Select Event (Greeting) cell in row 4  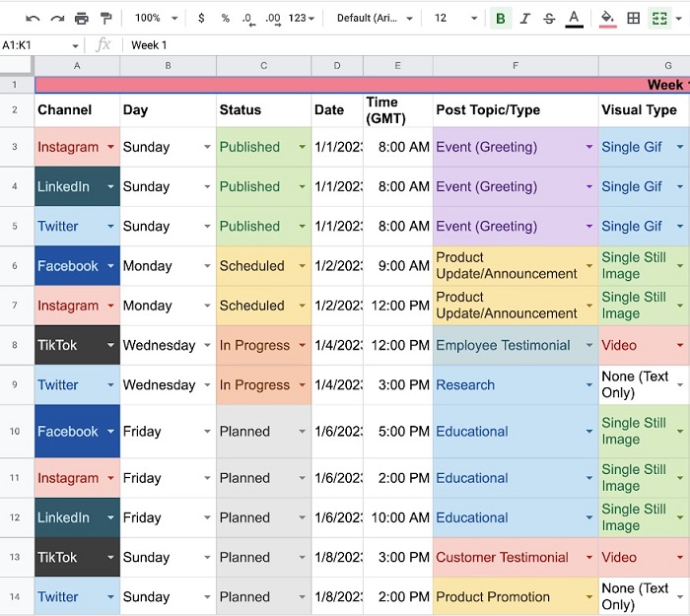(x=516, y=186)
